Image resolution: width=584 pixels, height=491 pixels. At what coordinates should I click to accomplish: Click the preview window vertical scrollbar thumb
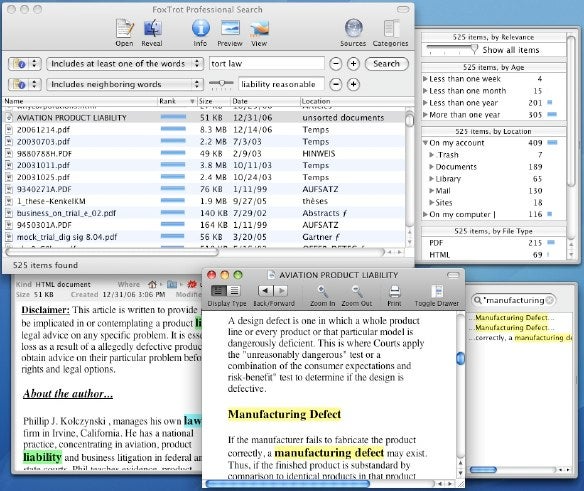(x=461, y=358)
